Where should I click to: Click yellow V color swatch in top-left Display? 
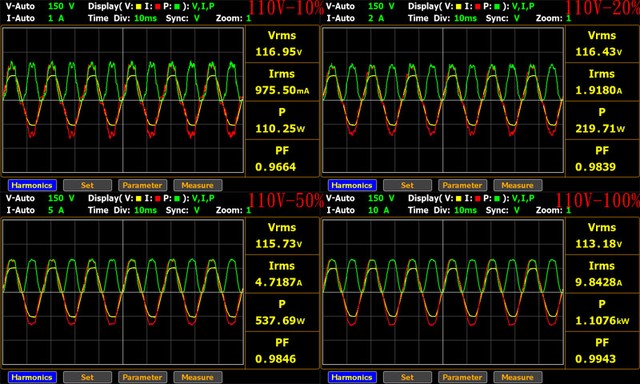point(139,7)
